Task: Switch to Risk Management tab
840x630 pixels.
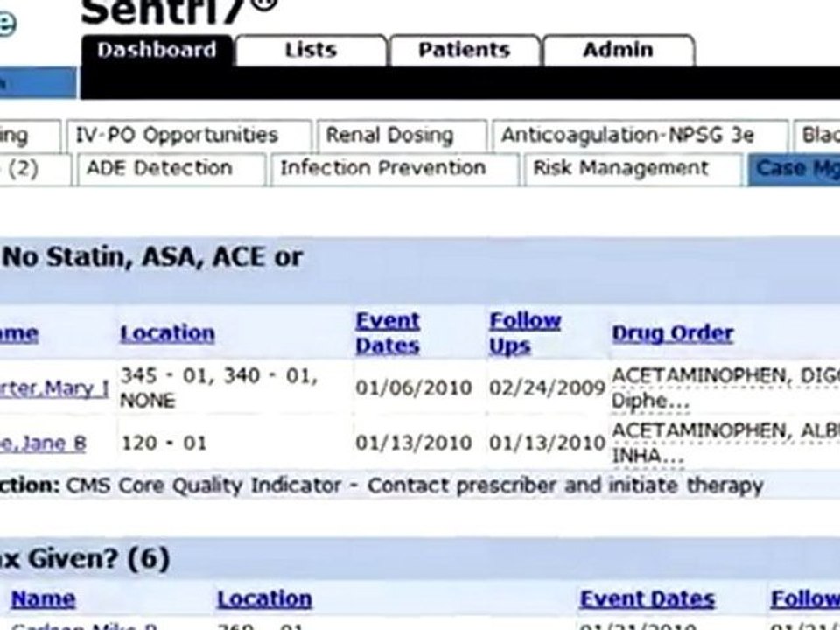Action: point(633,169)
